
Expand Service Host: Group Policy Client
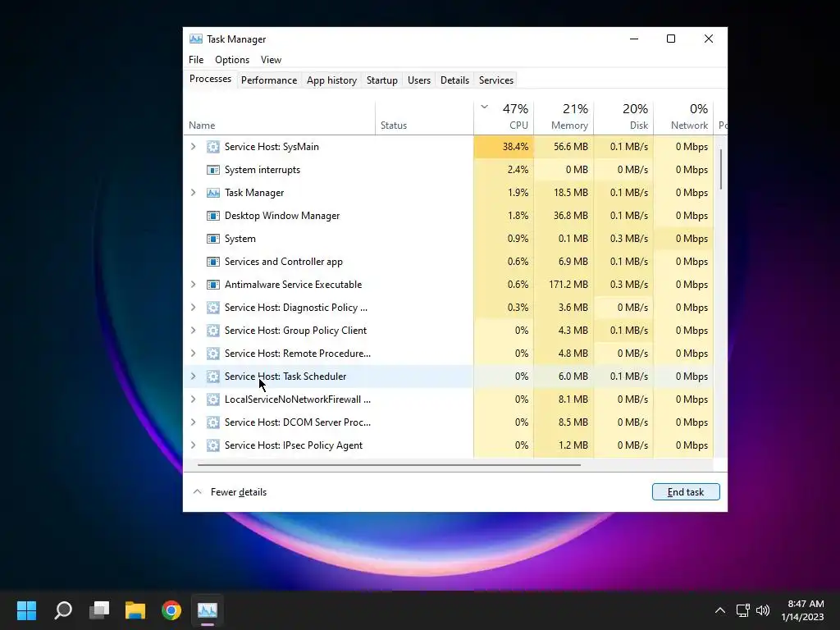(194, 331)
